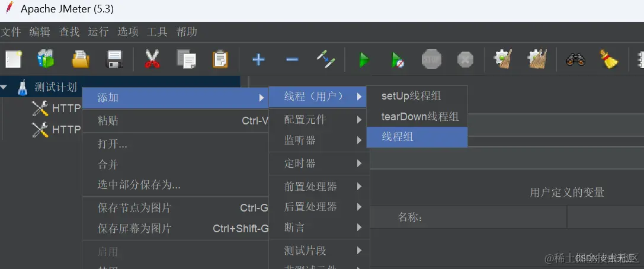The height and width of the screenshot is (269, 644).
Task: Click the Clear all results icon
Action: click(x=537, y=60)
